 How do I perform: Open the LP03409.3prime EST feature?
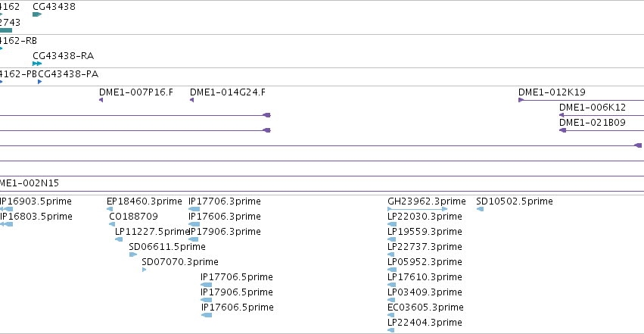point(425,292)
